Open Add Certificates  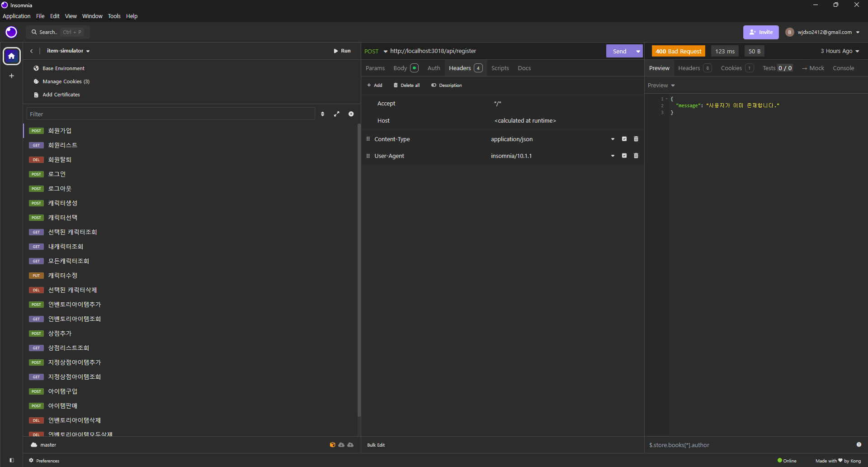coord(57,95)
